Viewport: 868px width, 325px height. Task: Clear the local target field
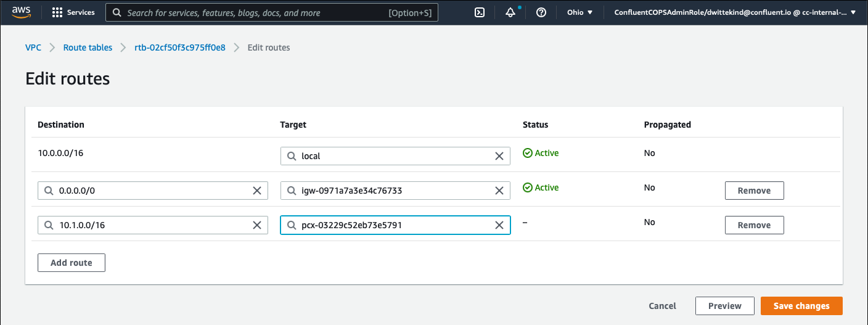click(x=499, y=156)
